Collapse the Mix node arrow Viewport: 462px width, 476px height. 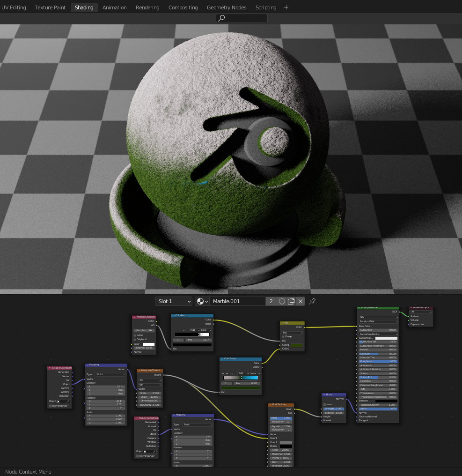pos(282,323)
